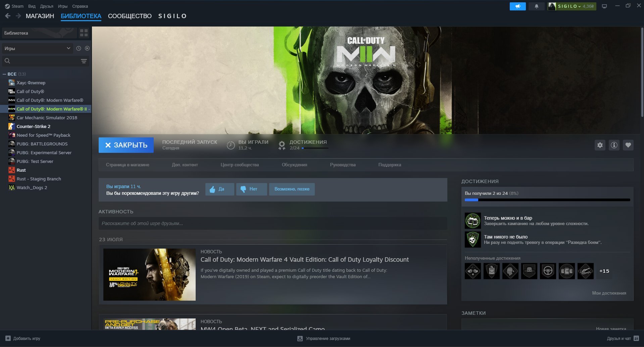Sort library by recent activity clock icon

click(79, 48)
